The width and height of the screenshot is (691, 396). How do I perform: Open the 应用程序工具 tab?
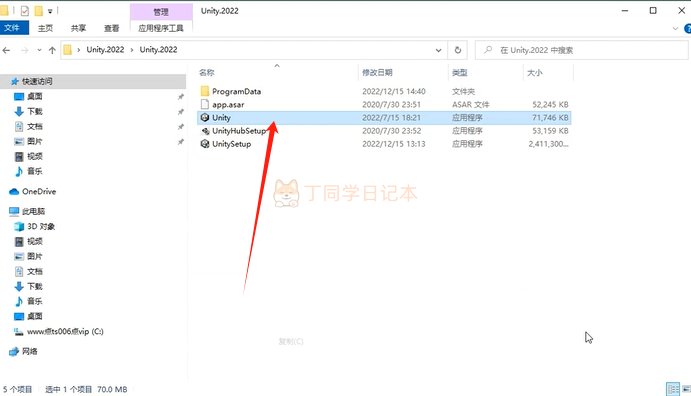pos(161,28)
